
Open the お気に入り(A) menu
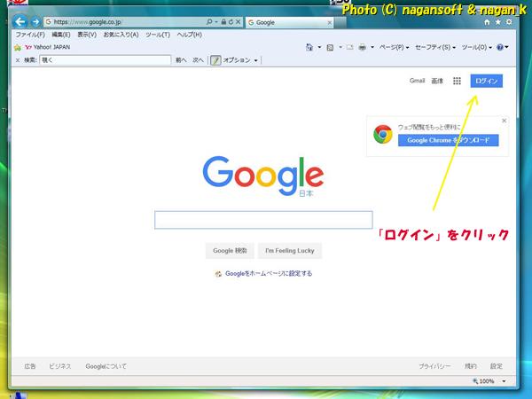point(121,34)
